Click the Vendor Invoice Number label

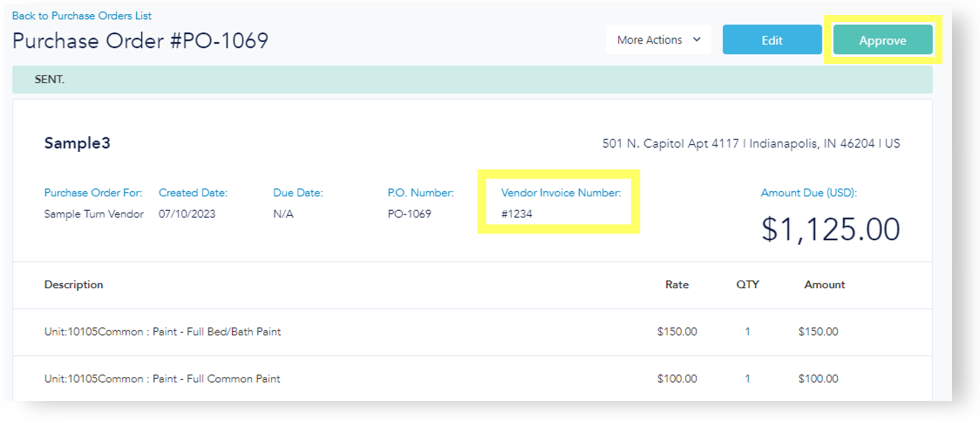561,193
